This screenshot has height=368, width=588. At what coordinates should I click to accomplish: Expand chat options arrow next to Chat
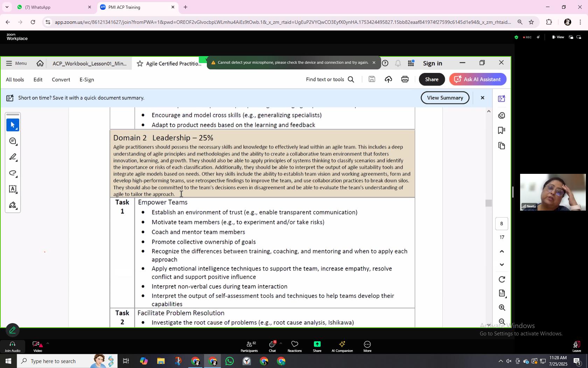tap(281, 343)
